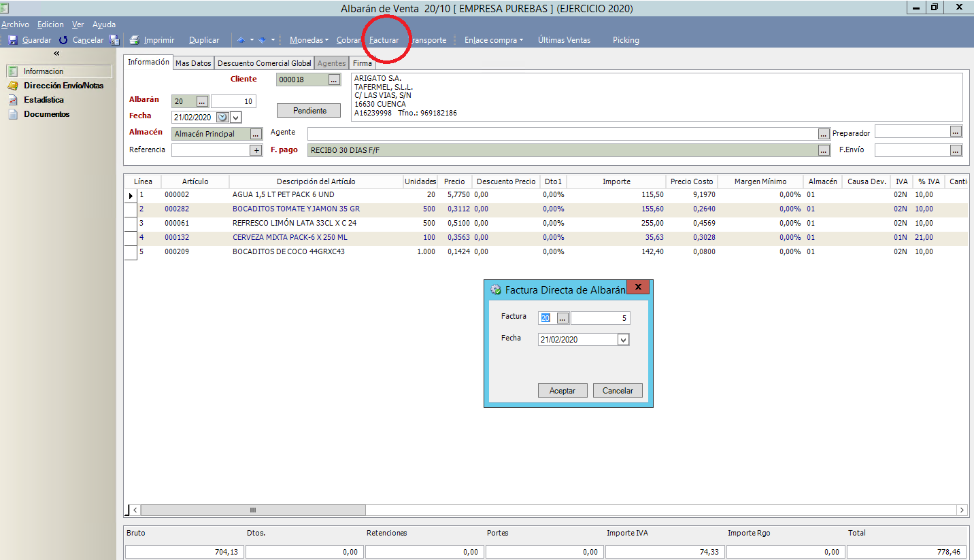Click the Imprimir printer icon
This screenshot has height=560, width=974.
click(135, 40)
